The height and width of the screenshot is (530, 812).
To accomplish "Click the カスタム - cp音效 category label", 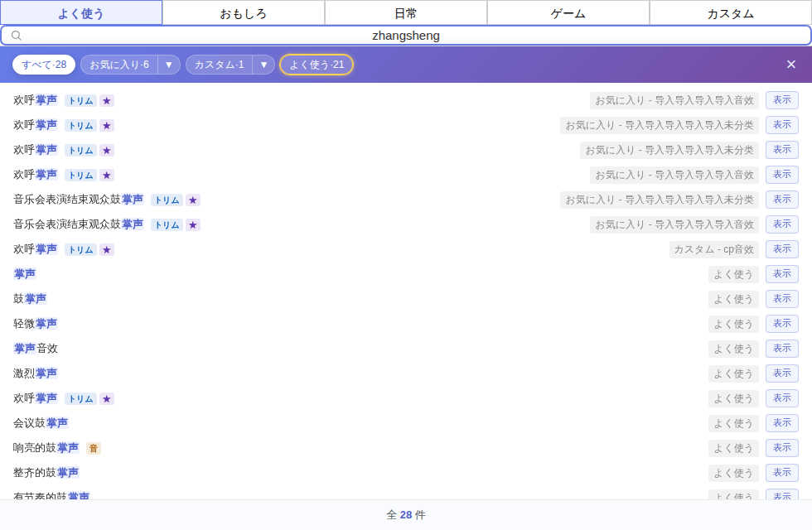I will (713, 249).
